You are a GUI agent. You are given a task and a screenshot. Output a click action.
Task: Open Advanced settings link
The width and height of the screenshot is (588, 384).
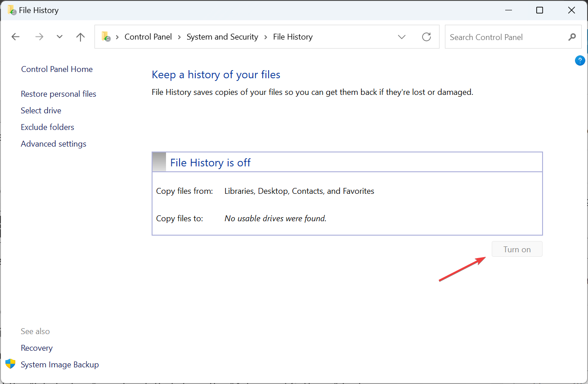54,144
